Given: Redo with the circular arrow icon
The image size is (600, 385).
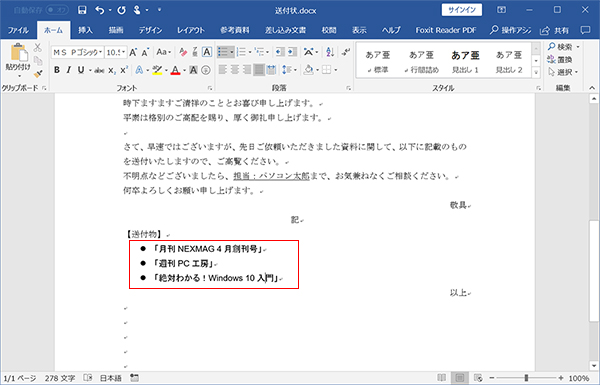Looking at the screenshot, I should [121, 10].
